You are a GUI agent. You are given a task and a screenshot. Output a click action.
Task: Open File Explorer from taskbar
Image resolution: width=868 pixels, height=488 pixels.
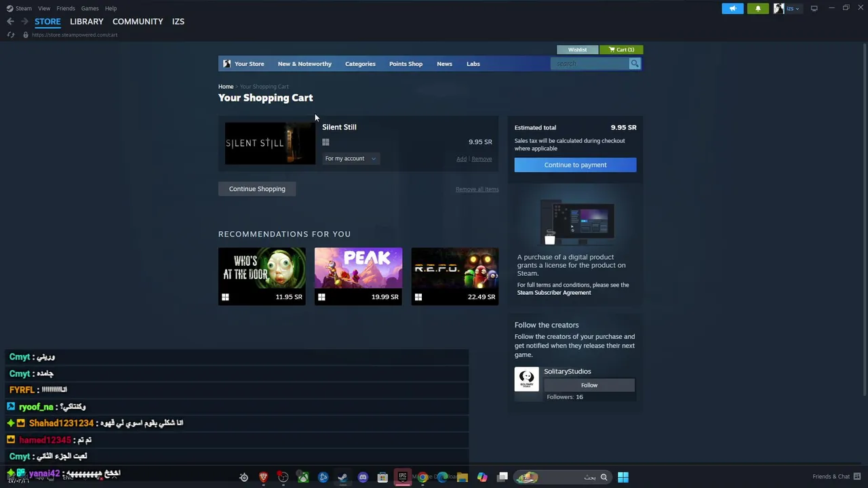coord(462,477)
